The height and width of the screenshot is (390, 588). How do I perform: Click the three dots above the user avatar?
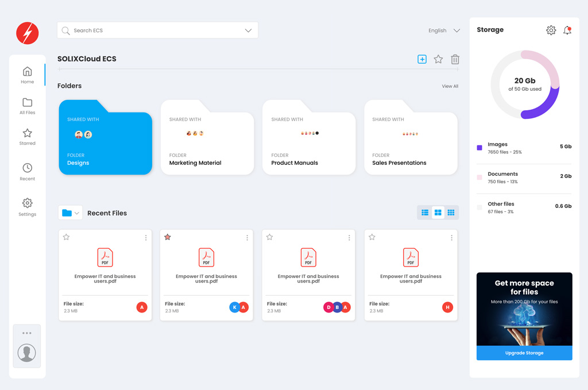(x=27, y=333)
